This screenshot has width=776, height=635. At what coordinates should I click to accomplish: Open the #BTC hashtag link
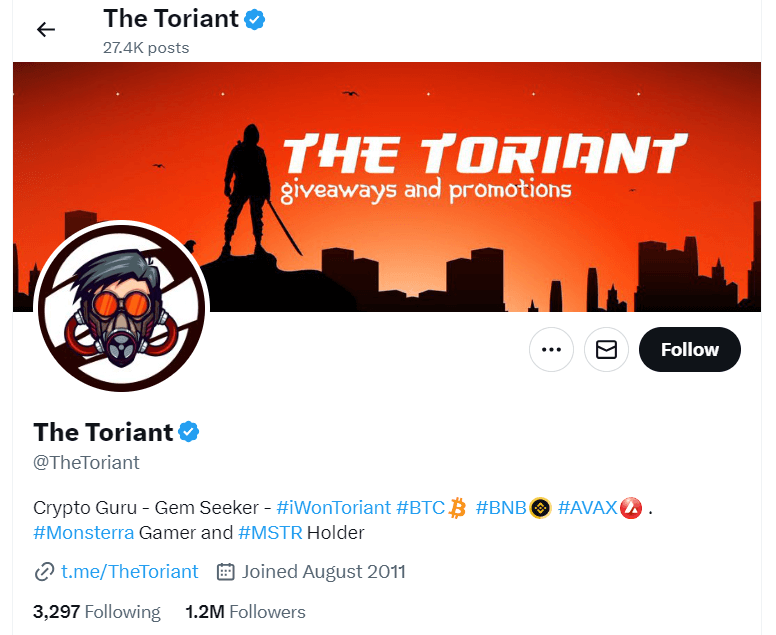pyautogui.click(x=420, y=507)
